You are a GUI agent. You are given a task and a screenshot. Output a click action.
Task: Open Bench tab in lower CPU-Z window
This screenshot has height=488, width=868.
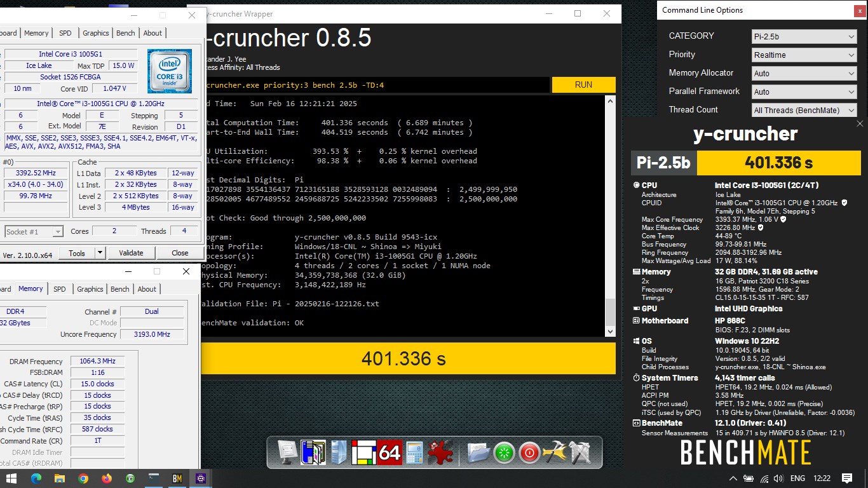120,289
